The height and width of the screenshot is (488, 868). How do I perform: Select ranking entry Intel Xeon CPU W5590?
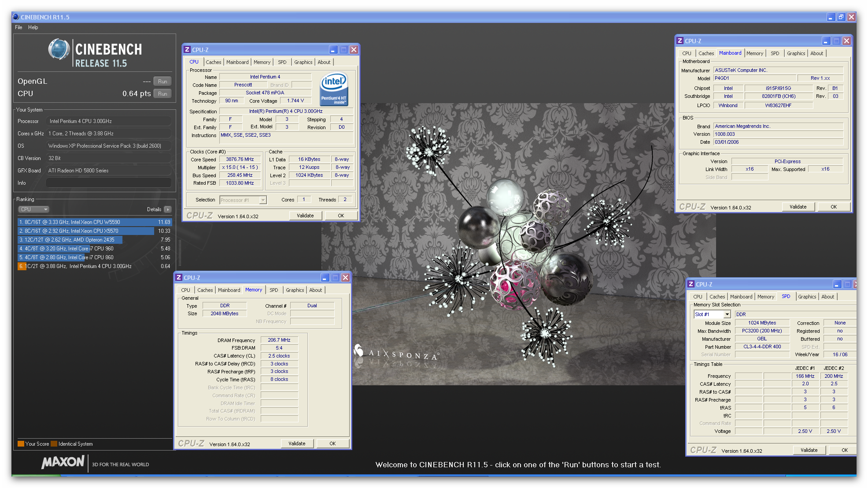[x=95, y=222]
